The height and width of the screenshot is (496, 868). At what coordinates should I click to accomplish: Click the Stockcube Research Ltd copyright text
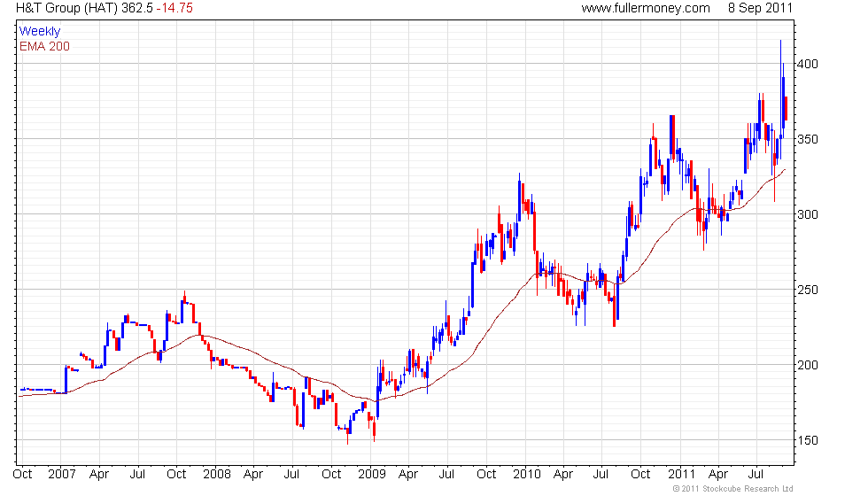(733, 489)
